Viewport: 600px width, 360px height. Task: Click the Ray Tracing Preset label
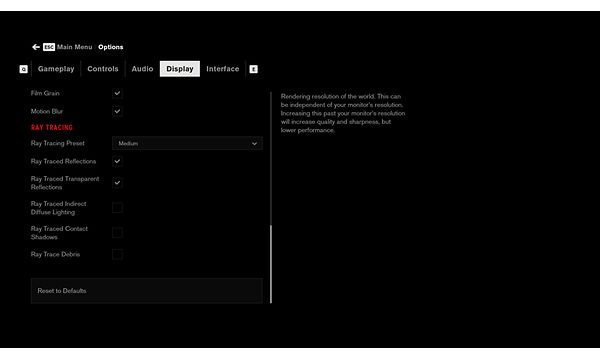(x=58, y=143)
